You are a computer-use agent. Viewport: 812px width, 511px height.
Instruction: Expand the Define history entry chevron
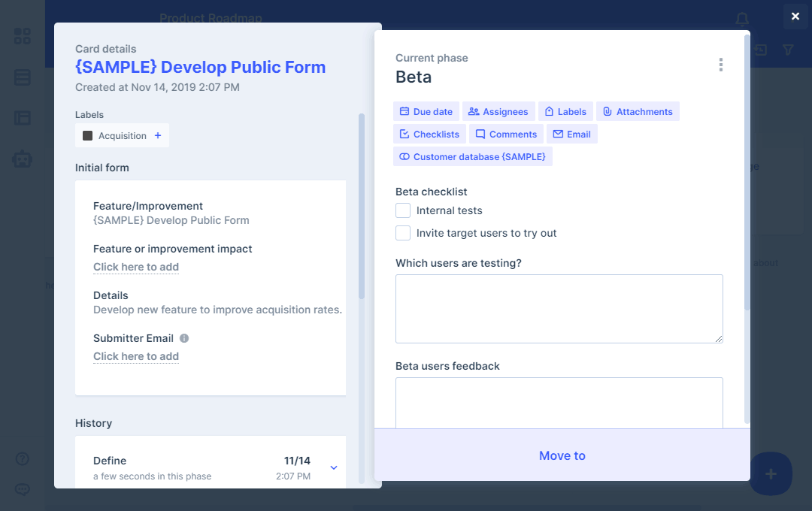(334, 467)
